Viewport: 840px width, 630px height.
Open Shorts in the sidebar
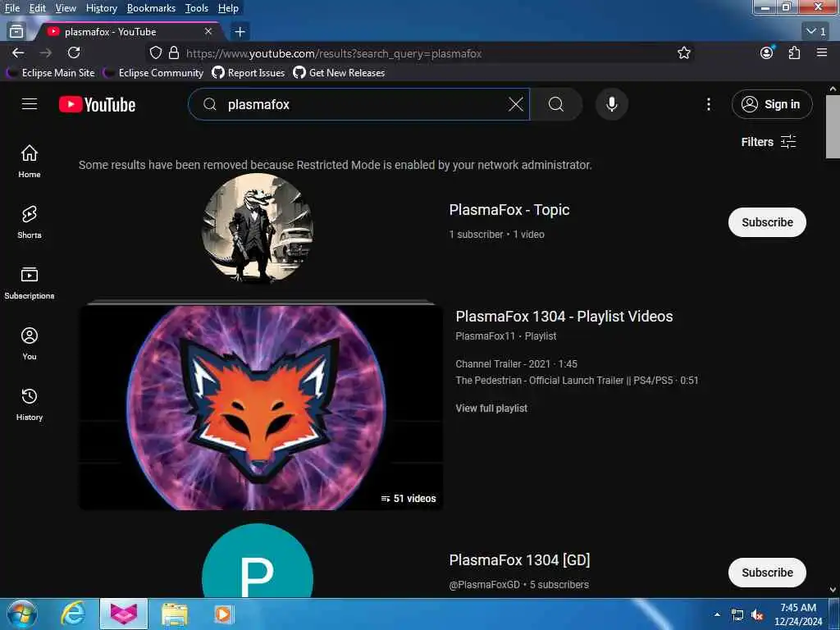(30, 221)
